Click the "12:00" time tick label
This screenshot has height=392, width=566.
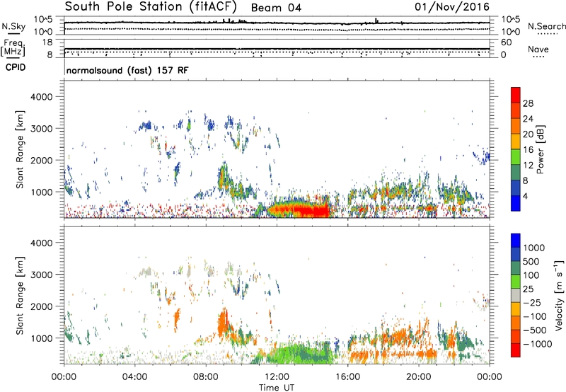pyautogui.click(x=277, y=377)
